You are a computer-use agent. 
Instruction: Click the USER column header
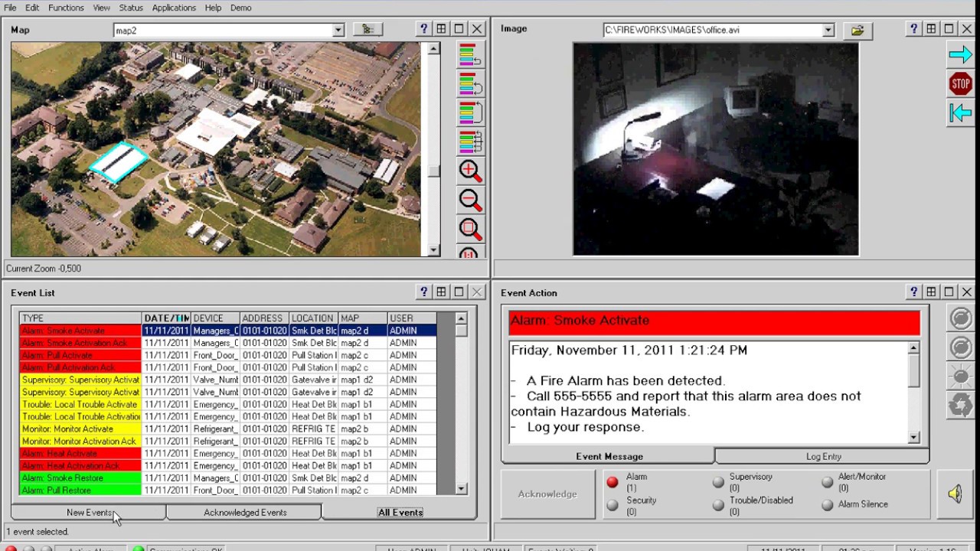coord(411,318)
